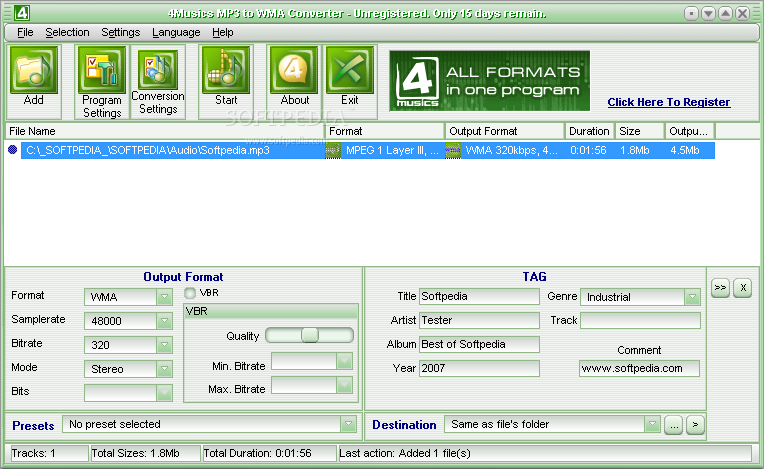
Task: Start the conversion with Start icon
Action: [x=226, y=70]
